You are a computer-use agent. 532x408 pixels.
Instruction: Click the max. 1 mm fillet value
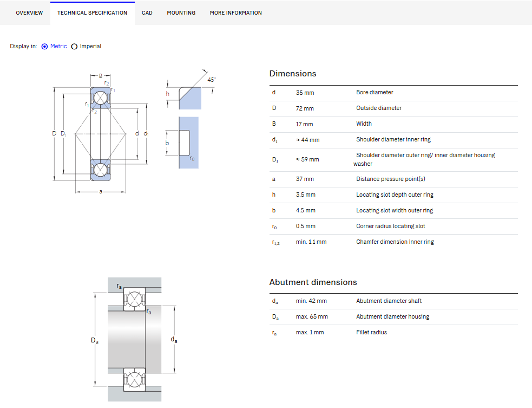click(310, 332)
